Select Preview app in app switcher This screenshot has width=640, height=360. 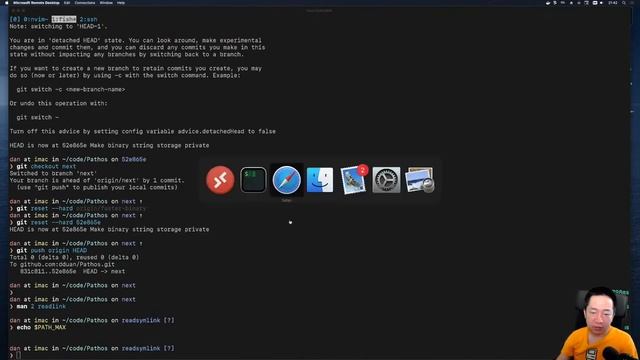(419, 180)
